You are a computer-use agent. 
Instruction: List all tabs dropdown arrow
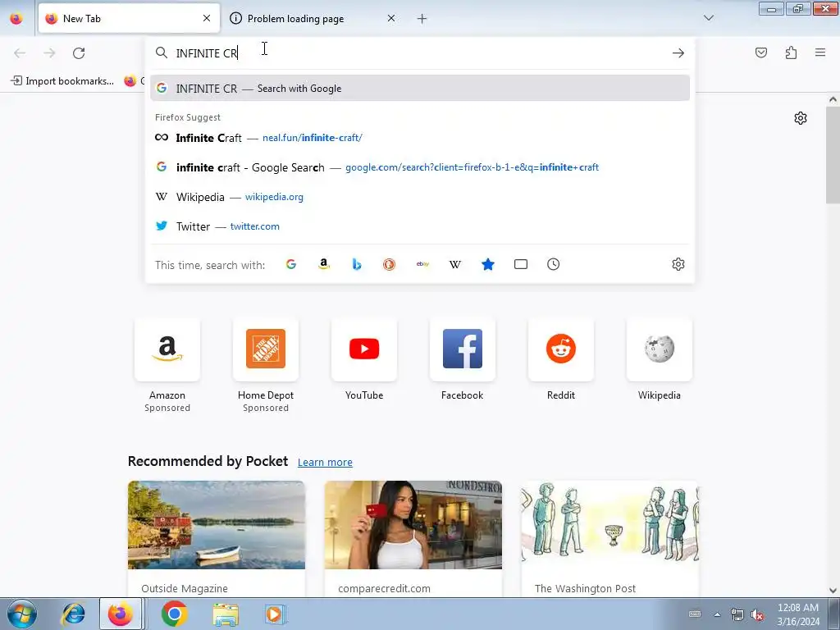pyautogui.click(x=709, y=18)
